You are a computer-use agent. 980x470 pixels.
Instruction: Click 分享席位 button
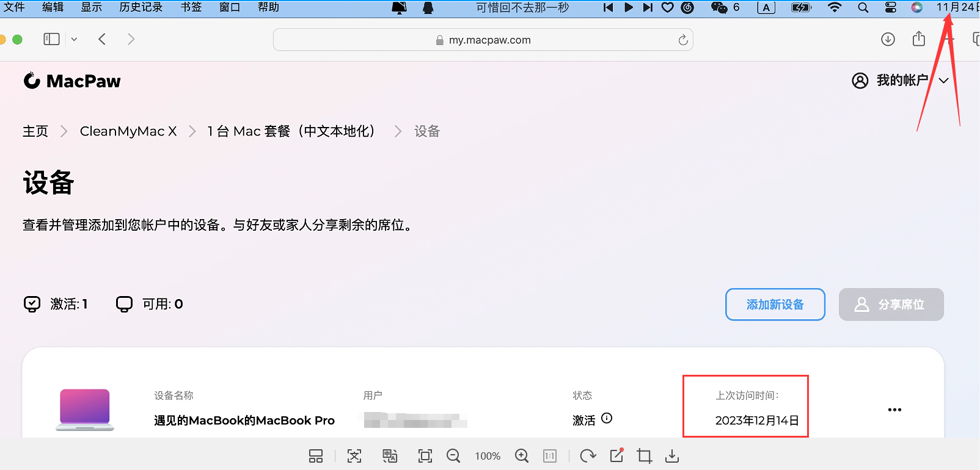pyautogui.click(x=891, y=305)
